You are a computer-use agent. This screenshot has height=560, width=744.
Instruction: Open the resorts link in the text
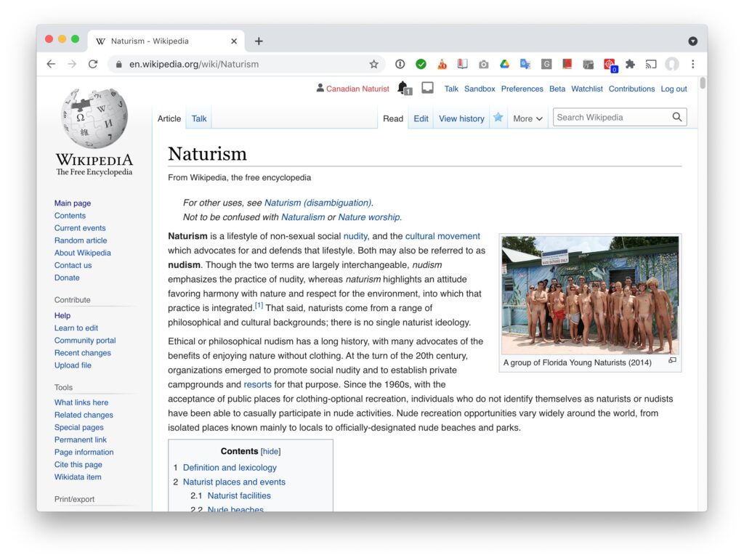coord(258,384)
